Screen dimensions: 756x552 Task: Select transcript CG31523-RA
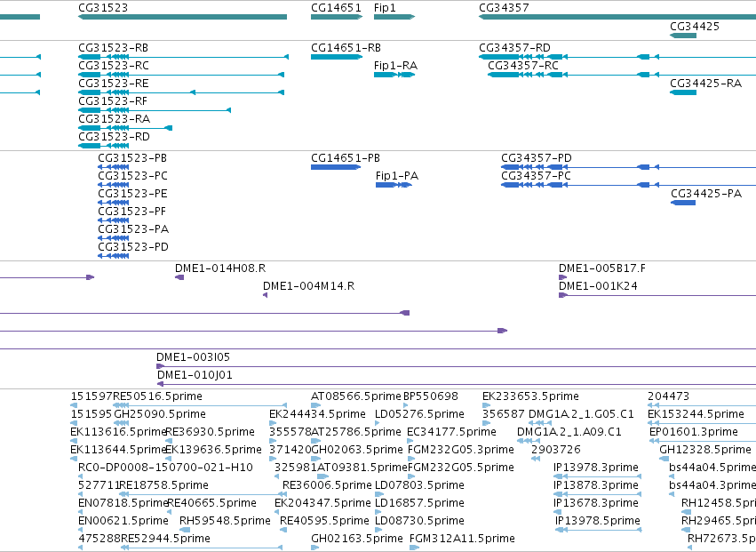[115, 119]
